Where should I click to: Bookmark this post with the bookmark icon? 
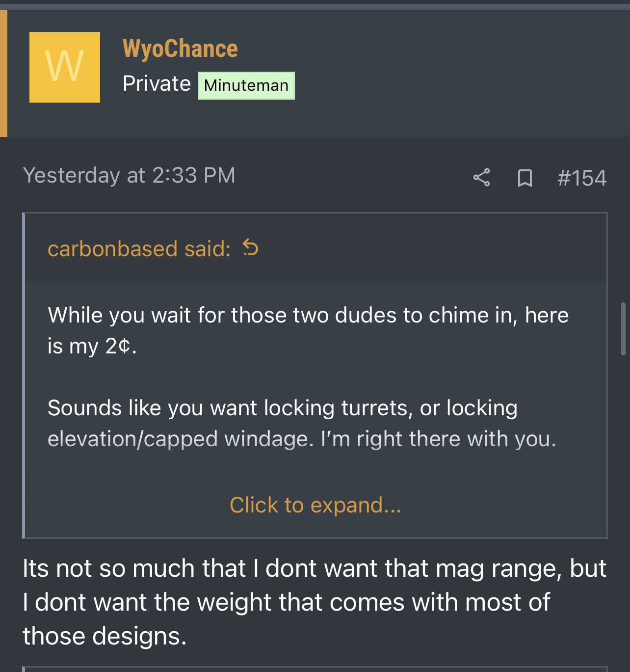click(525, 178)
